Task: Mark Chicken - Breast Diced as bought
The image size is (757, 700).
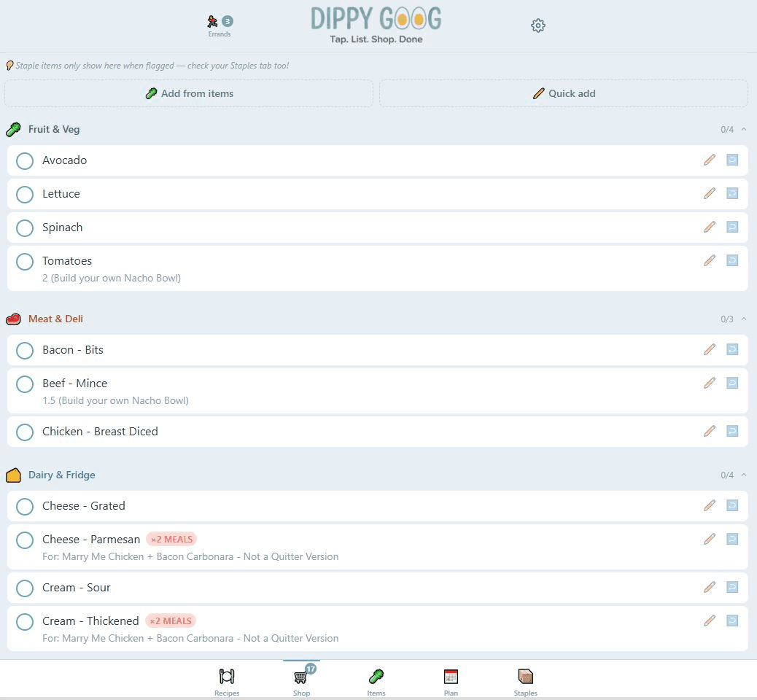Action: tap(25, 432)
